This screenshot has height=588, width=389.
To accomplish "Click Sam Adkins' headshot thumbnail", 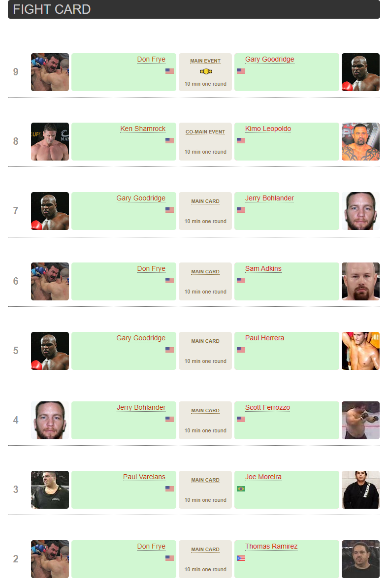I will coord(360,281).
